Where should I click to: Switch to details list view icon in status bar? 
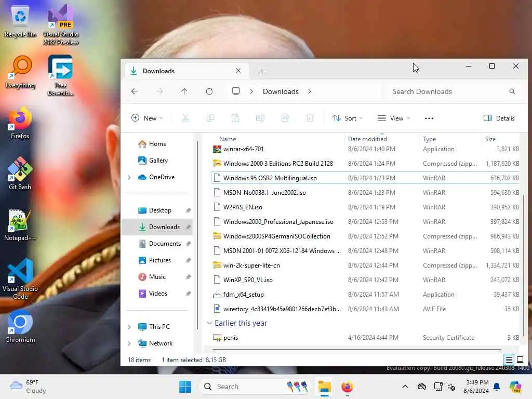point(509,360)
